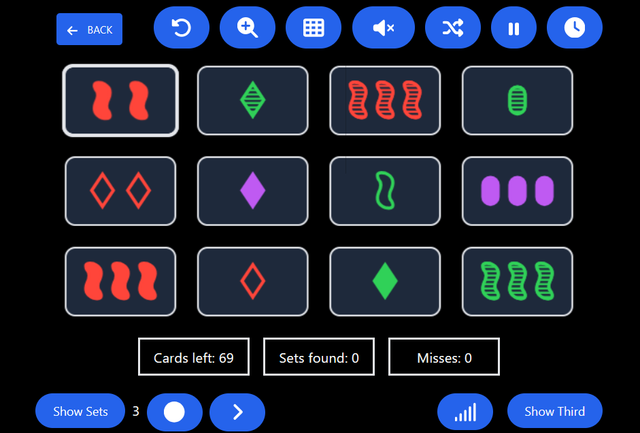Select the solid green diamond card

pyautogui.click(x=385, y=282)
